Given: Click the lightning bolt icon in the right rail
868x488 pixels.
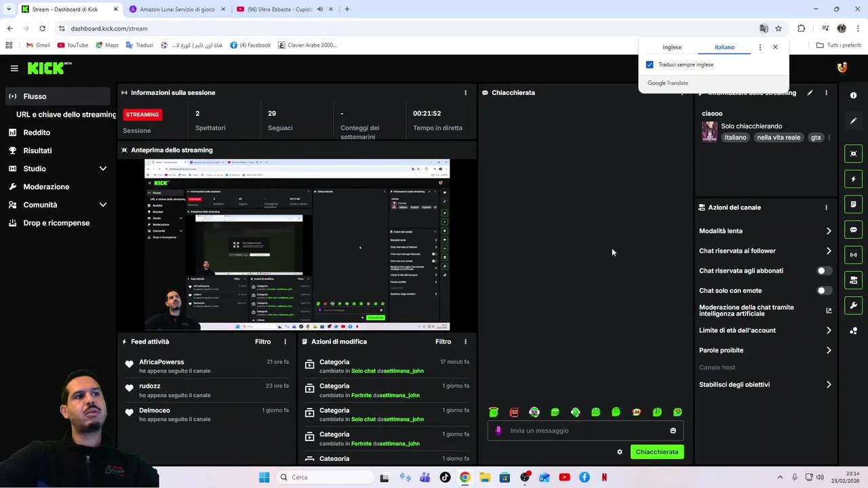Looking at the screenshot, I should tap(853, 179).
